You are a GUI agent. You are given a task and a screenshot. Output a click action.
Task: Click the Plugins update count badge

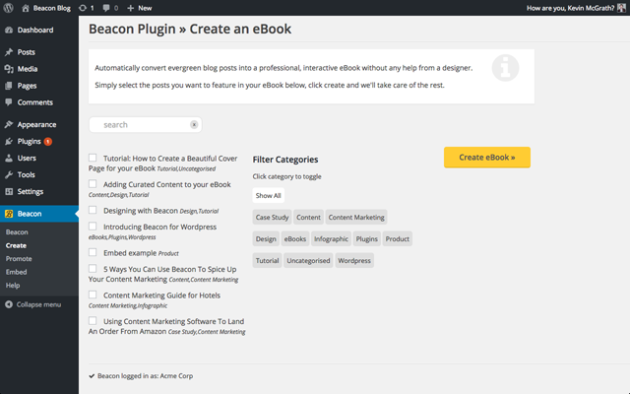(x=48, y=141)
